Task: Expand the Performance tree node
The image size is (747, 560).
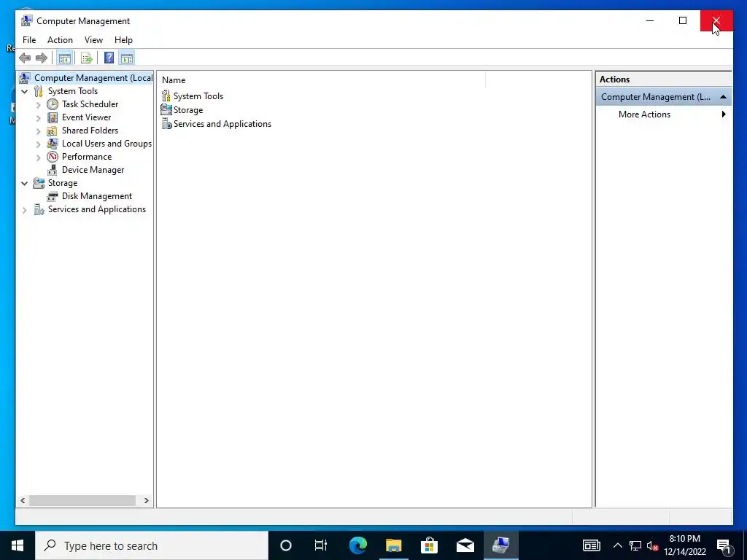Action: pyautogui.click(x=39, y=157)
